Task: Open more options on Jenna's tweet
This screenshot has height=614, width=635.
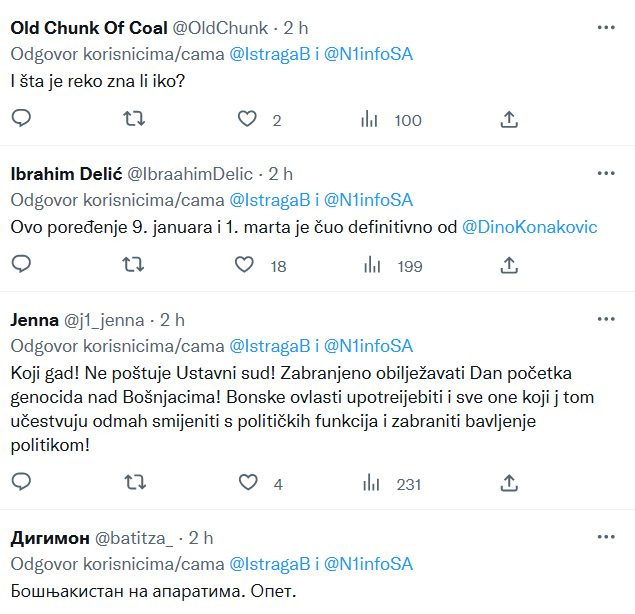Action: pos(606,319)
